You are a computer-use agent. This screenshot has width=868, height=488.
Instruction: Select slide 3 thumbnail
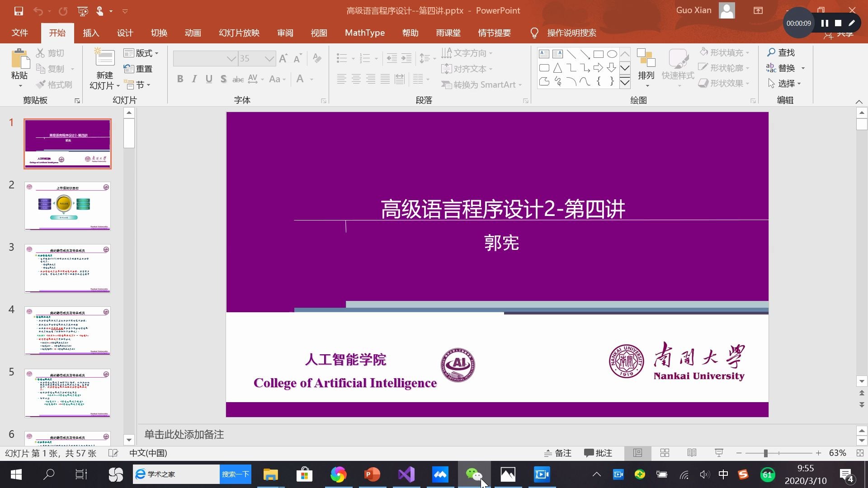67,268
